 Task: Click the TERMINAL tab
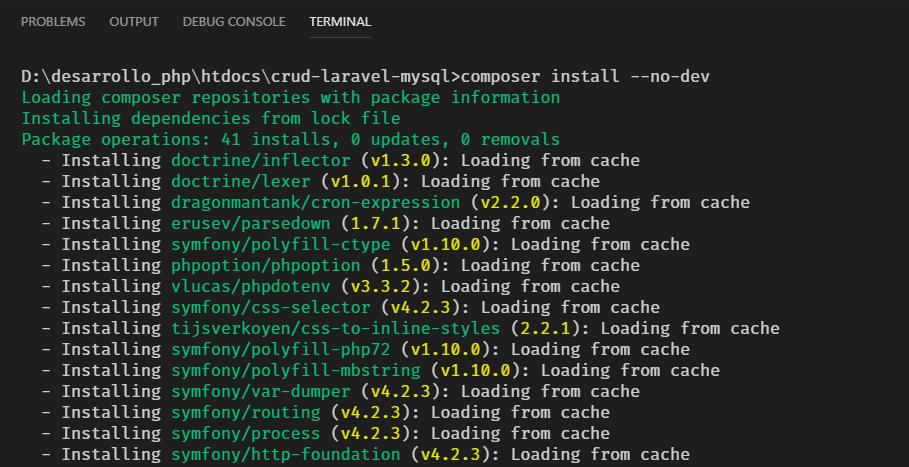pos(340,21)
